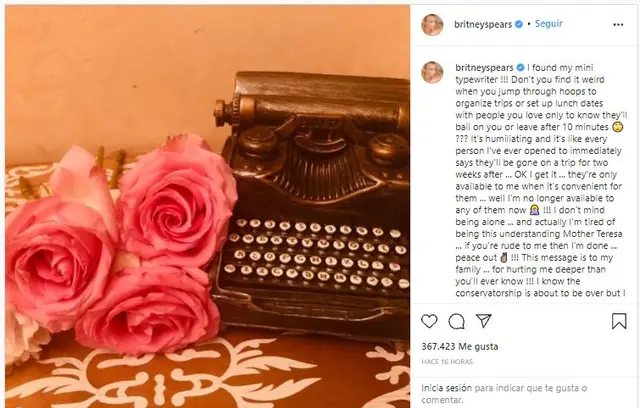Click the emoji face in the caption

pos(618,127)
